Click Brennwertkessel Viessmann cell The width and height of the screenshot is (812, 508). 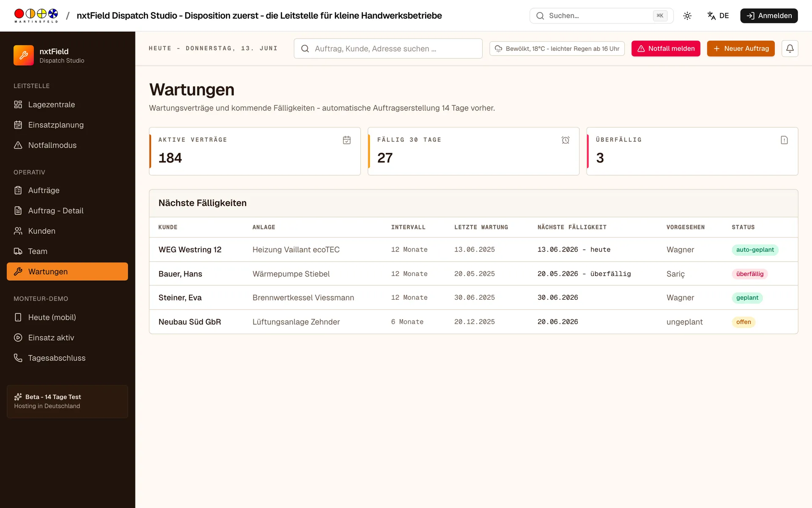[x=303, y=298]
